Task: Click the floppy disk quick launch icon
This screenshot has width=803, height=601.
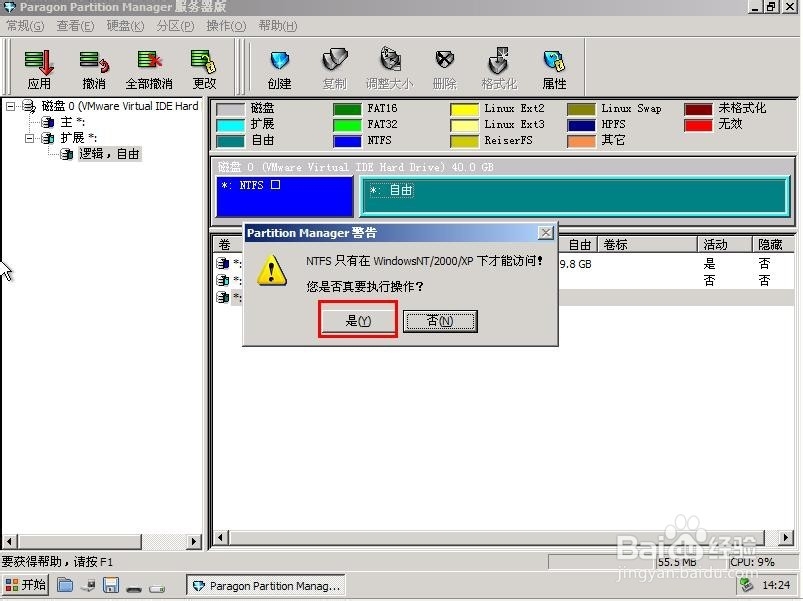Action: coord(111,585)
